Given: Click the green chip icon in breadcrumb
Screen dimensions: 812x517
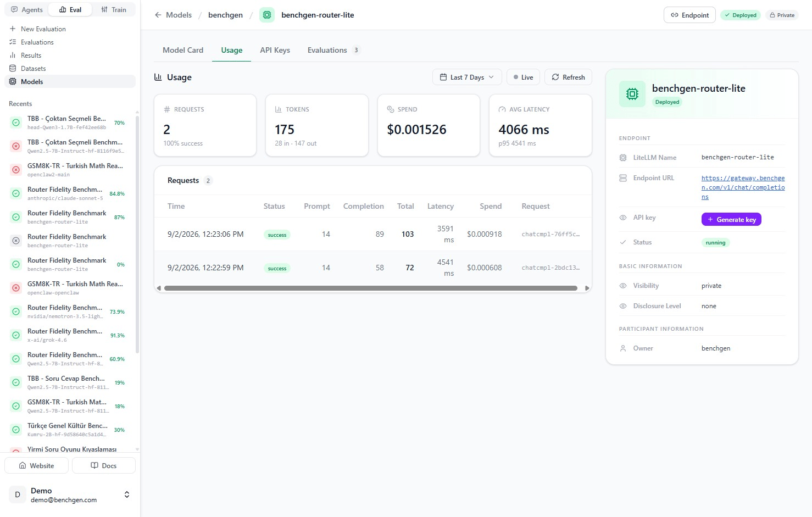Looking at the screenshot, I should pos(267,15).
